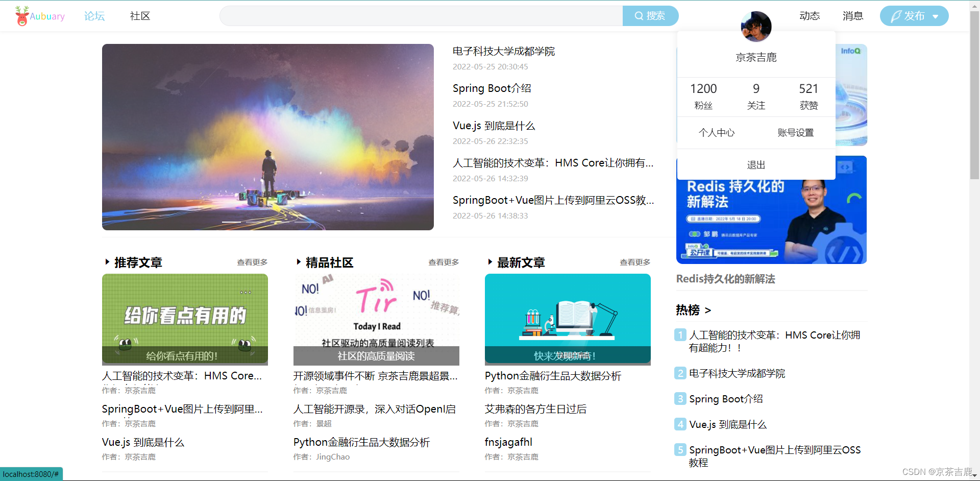Open the 社区 navigation tab
Image resolution: width=980 pixels, height=481 pixels.
(140, 16)
